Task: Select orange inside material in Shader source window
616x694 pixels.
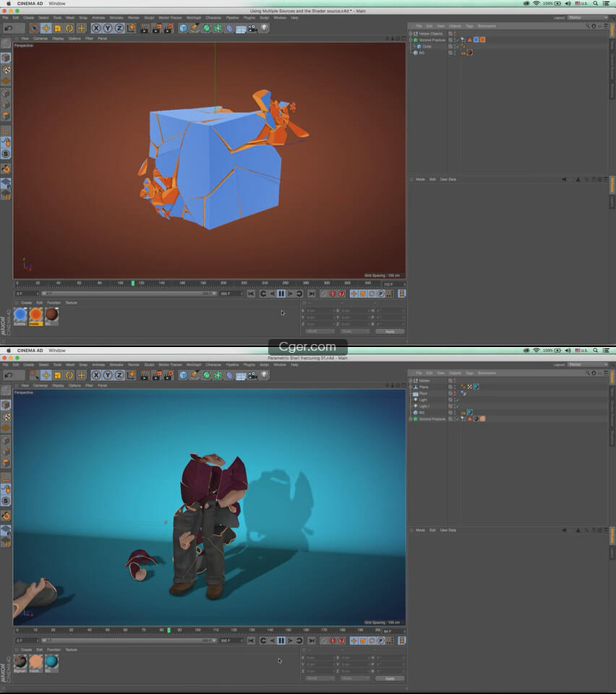Action: click(36, 316)
